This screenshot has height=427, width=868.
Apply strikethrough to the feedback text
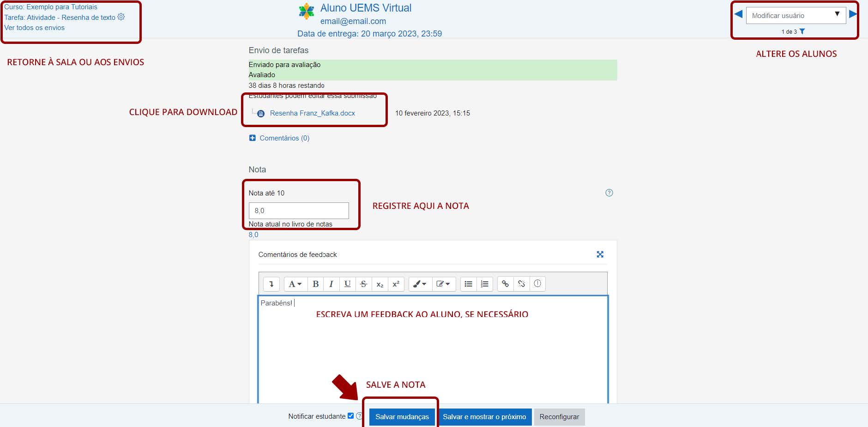click(x=363, y=284)
